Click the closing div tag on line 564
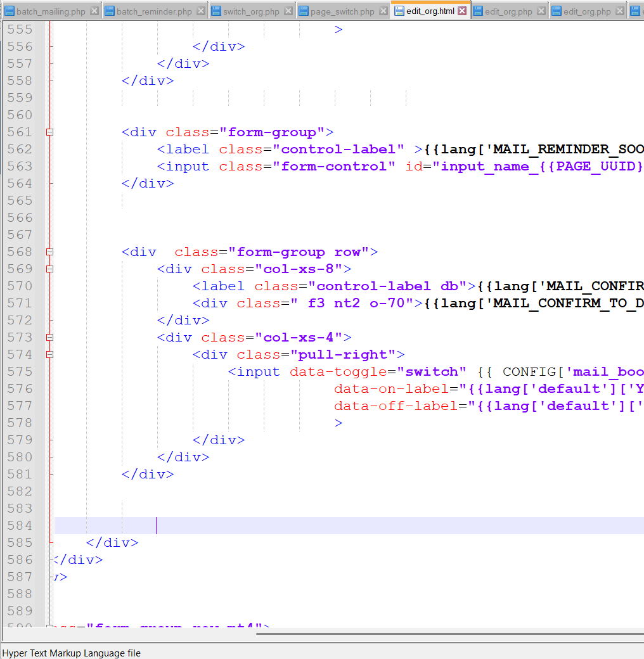 (x=148, y=184)
